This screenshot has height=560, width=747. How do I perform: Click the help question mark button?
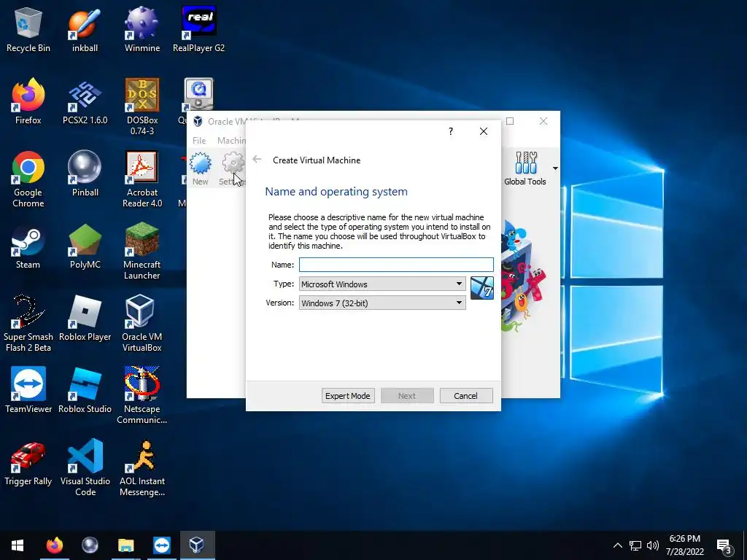pyautogui.click(x=451, y=131)
